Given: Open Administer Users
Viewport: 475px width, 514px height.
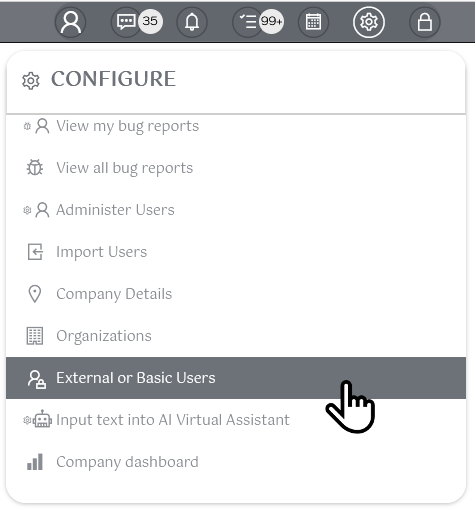Looking at the screenshot, I should click(x=236, y=210).
